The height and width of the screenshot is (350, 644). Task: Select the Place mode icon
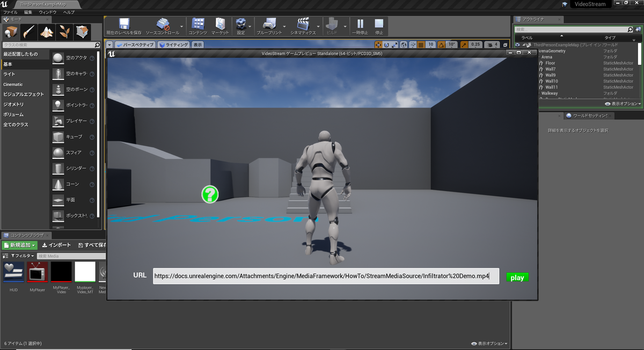11,32
